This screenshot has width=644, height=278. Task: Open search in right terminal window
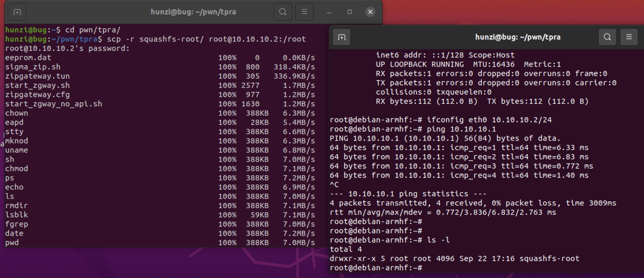[607, 37]
